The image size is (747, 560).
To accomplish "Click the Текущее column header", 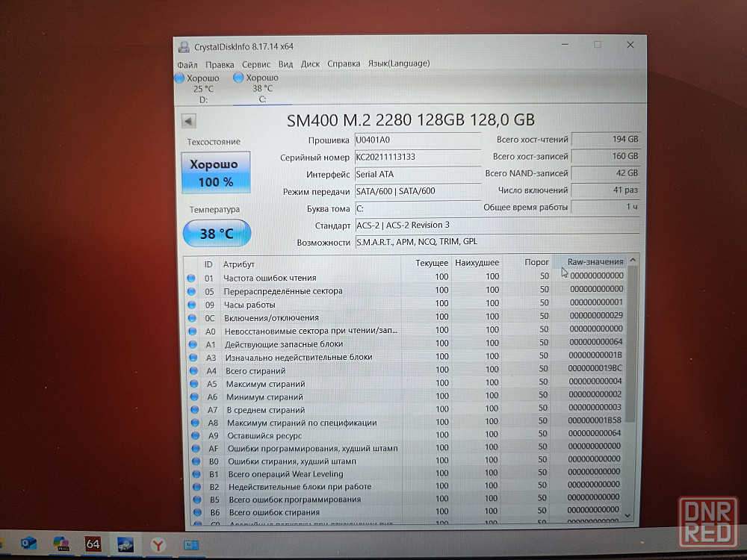I will point(432,263).
